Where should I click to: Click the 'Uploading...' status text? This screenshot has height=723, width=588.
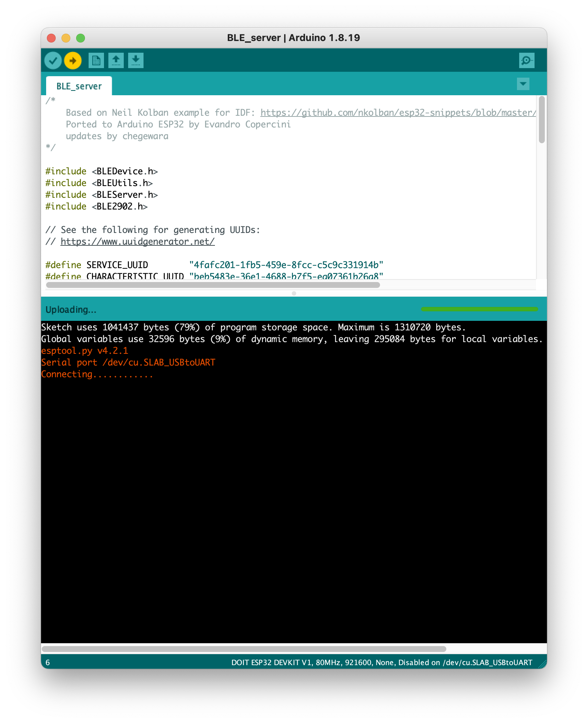click(71, 310)
